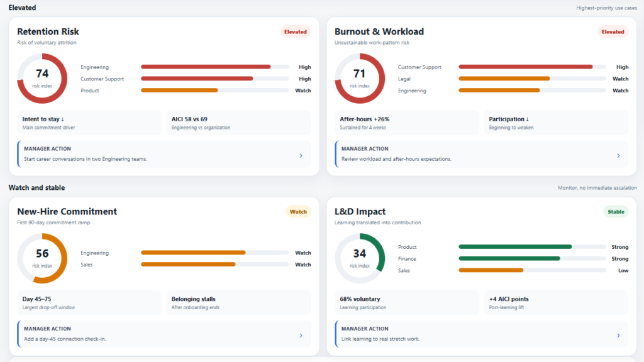Click the Watch badge on New-Hire Commitment
Viewport: 644px width, 362px height.
coord(298,212)
